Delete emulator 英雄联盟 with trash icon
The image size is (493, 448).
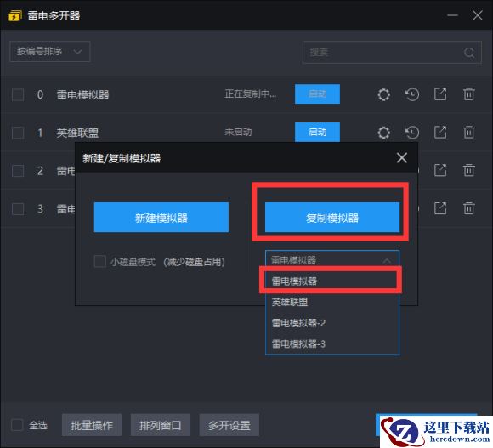tap(468, 133)
